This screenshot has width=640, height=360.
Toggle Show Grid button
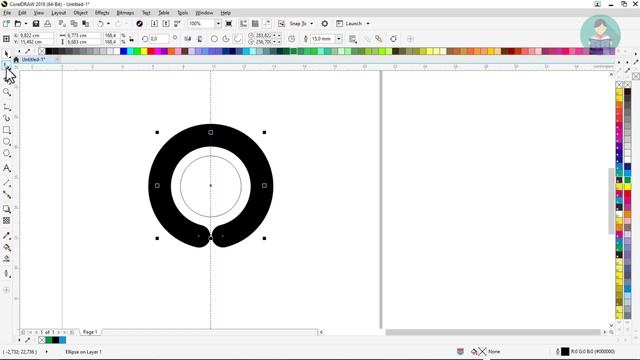pos(255,24)
